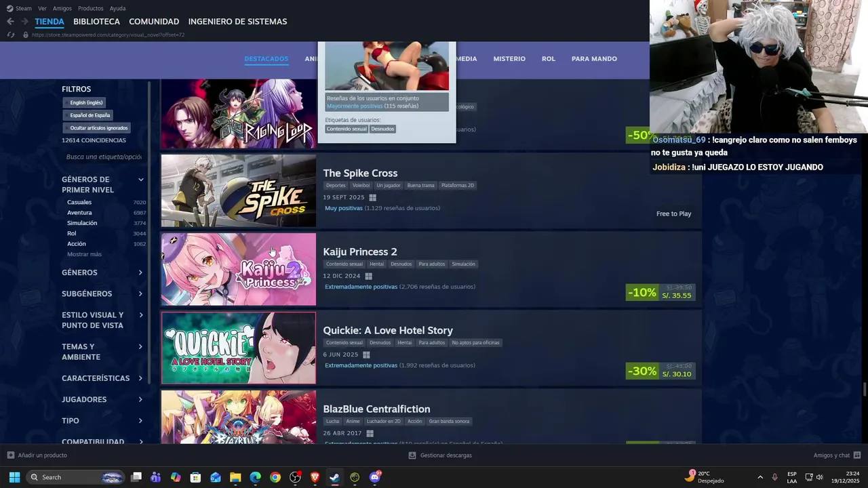Image resolution: width=868 pixels, height=488 pixels.
Task: Click Windows platform icon on BlazBlue Centralfiction row
Action: [370, 433]
